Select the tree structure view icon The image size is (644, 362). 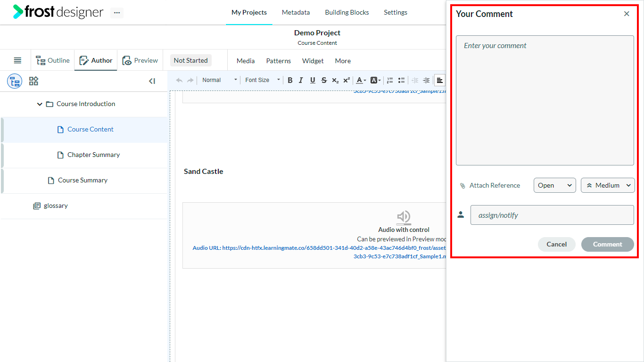click(x=15, y=81)
